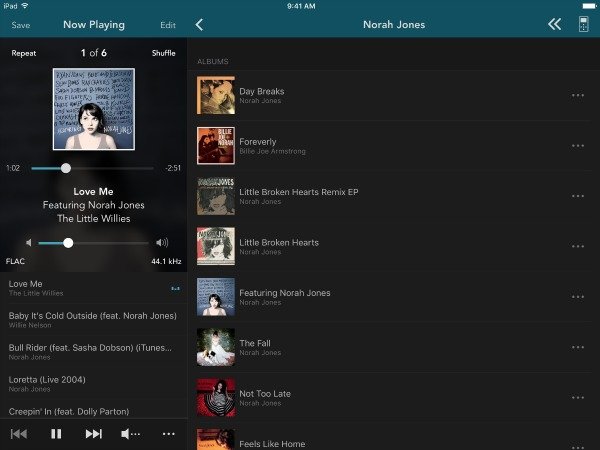Toggle Repeat mode
Screen dimensions: 600x450
click(x=24, y=53)
